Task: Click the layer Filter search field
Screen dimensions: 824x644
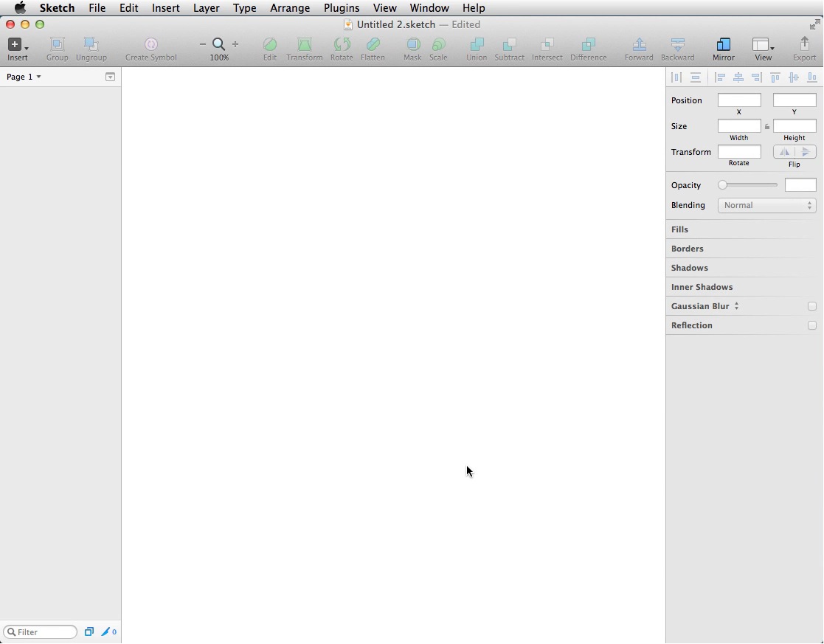Action: [44, 632]
